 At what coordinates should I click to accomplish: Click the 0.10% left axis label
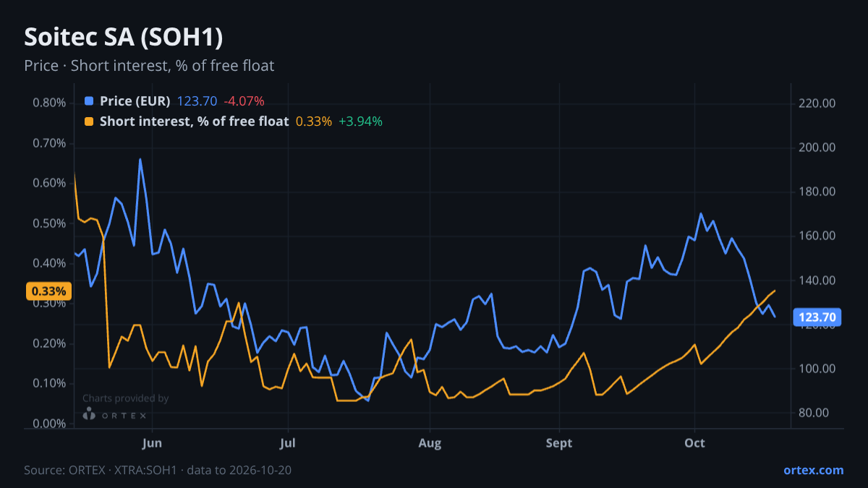[x=49, y=383]
